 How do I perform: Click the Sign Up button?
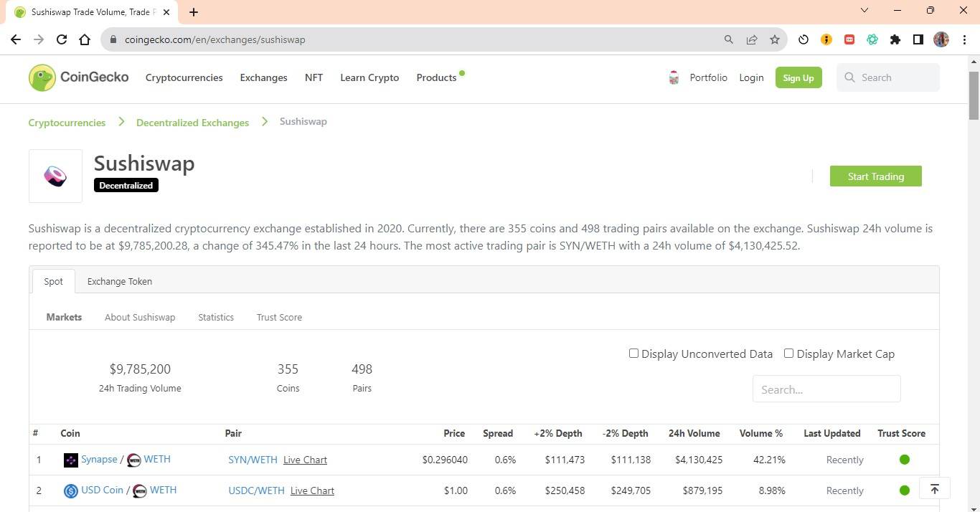tap(798, 77)
